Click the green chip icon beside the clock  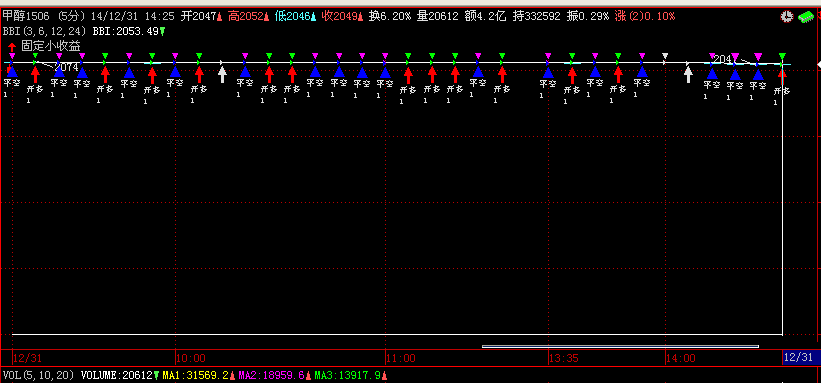tap(805, 17)
